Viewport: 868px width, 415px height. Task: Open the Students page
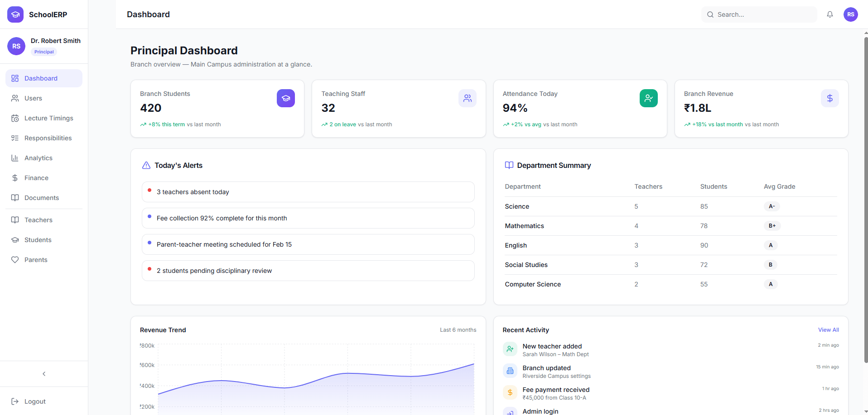(44, 240)
